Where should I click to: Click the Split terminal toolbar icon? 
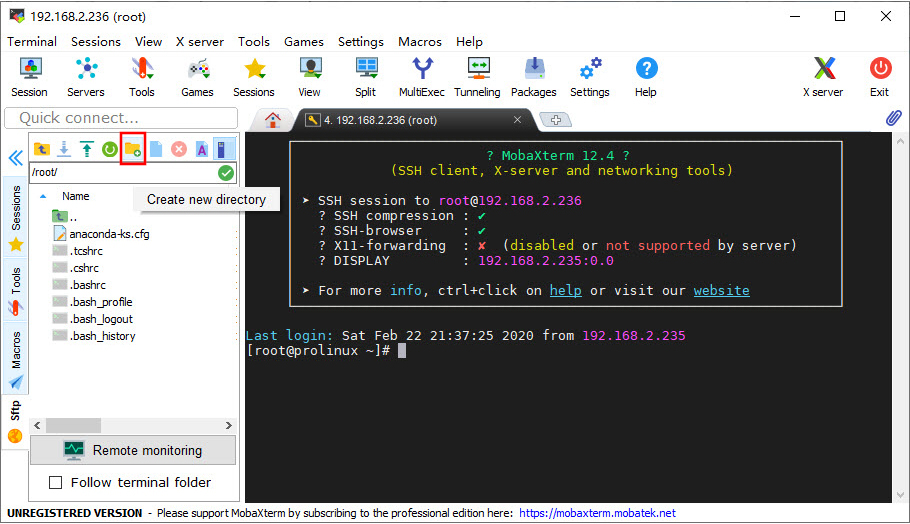(x=366, y=76)
